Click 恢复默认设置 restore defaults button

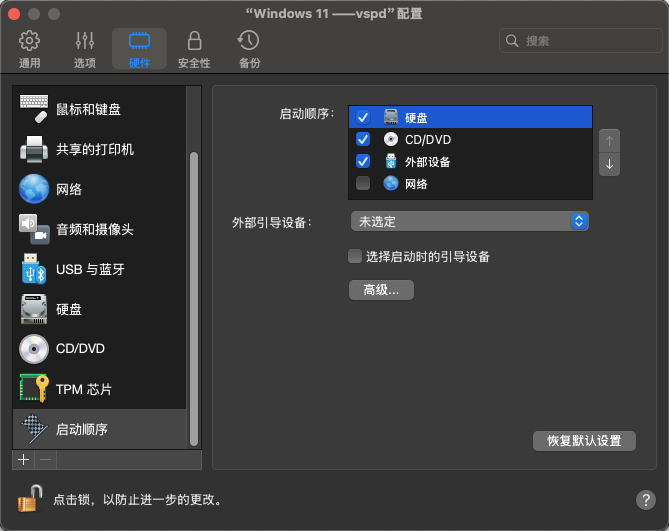584,441
